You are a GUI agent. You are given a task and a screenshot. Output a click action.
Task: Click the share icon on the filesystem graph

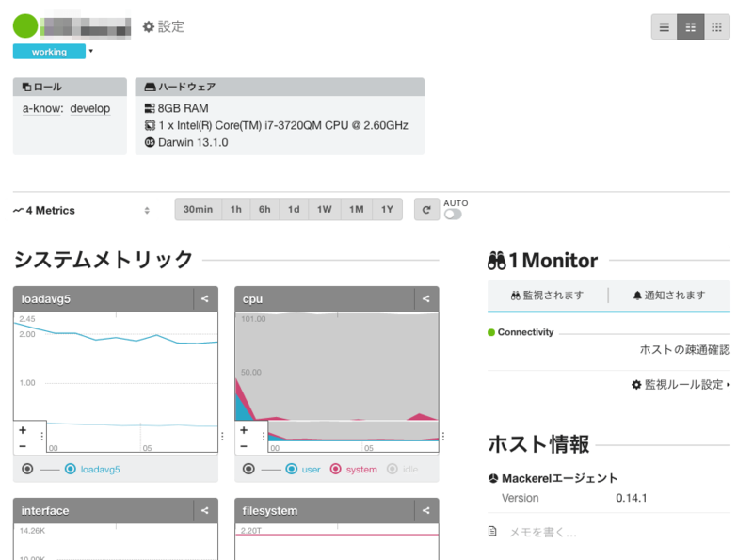(425, 510)
